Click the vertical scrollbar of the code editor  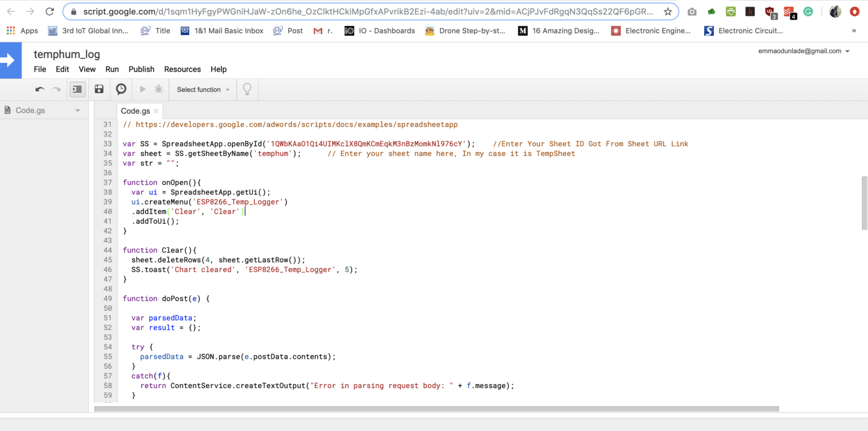[864, 203]
